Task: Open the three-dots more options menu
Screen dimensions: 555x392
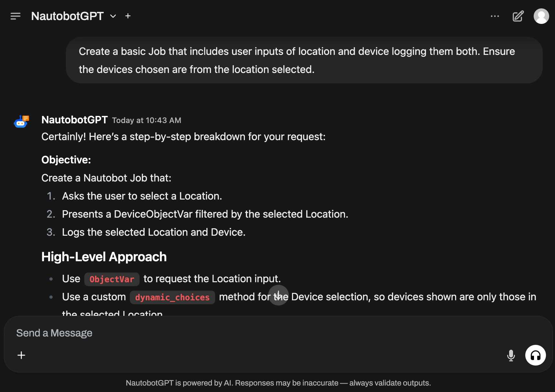Action: click(x=495, y=16)
